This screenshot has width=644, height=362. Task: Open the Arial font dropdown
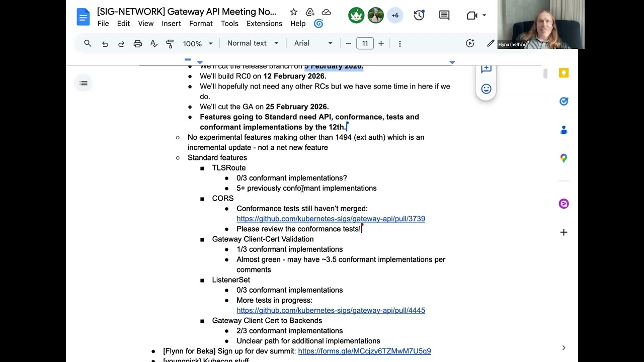coord(313,43)
